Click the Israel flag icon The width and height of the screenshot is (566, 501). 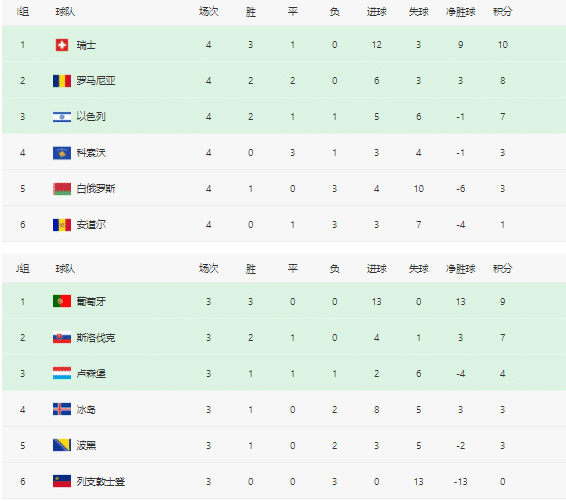tap(62, 117)
